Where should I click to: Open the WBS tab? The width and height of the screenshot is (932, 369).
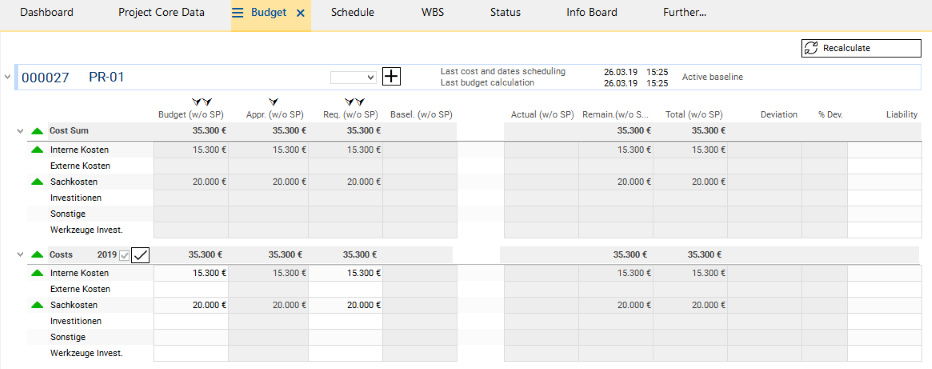coord(432,12)
